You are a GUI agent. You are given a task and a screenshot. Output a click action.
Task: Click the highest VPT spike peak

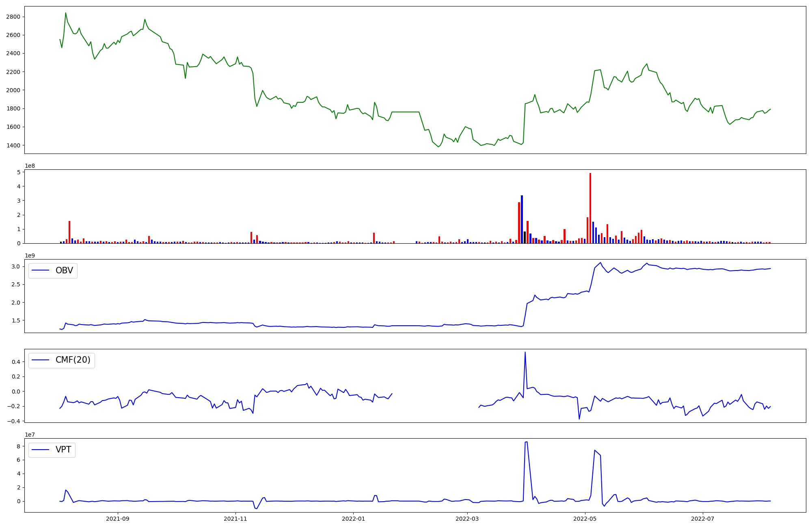(x=526, y=442)
